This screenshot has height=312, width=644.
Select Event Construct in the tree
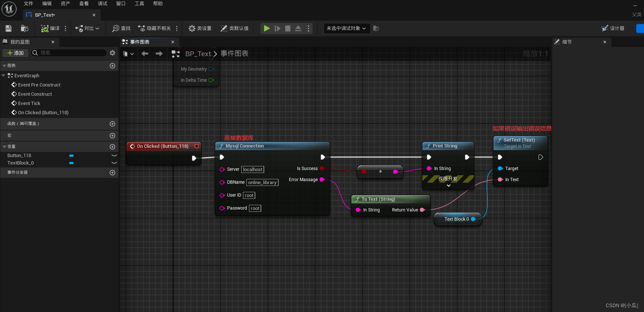tap(35, 94)
